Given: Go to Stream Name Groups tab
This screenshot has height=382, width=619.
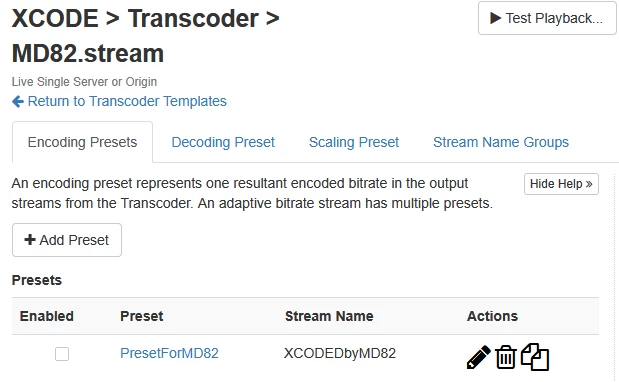Looking at the screenshot, I should point(501,142).
